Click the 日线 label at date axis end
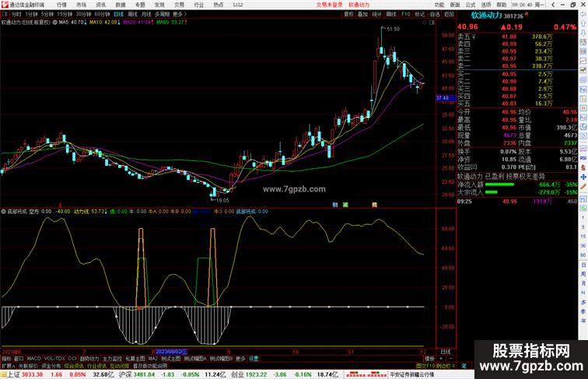This screenshot has width=588, height=379. pyautogui.click(x=446, y=352)
